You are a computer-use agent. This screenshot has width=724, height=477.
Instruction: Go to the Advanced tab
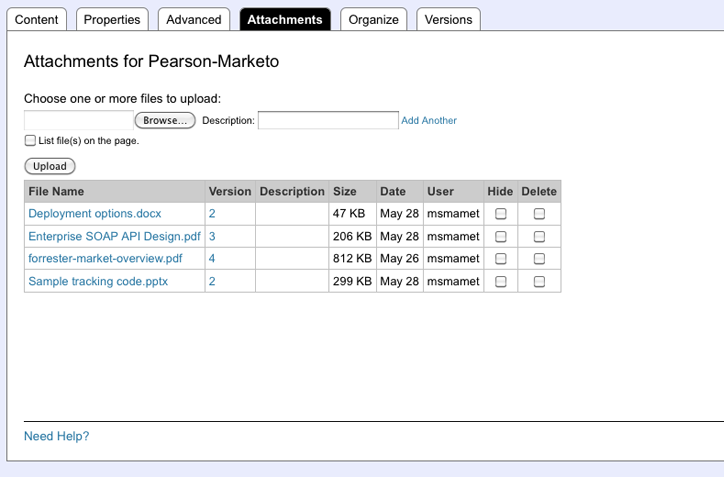coord(193,19)
